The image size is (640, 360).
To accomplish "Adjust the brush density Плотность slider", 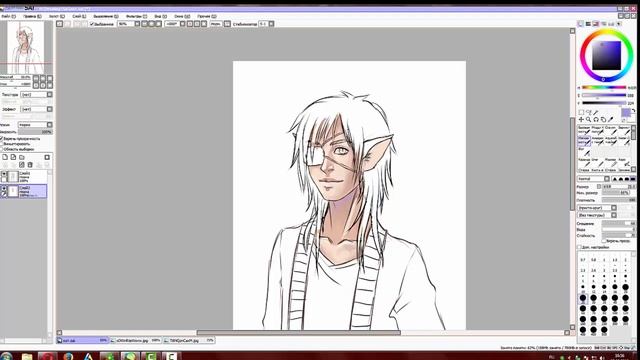I will pyautogui.click(x=619, y=200).
